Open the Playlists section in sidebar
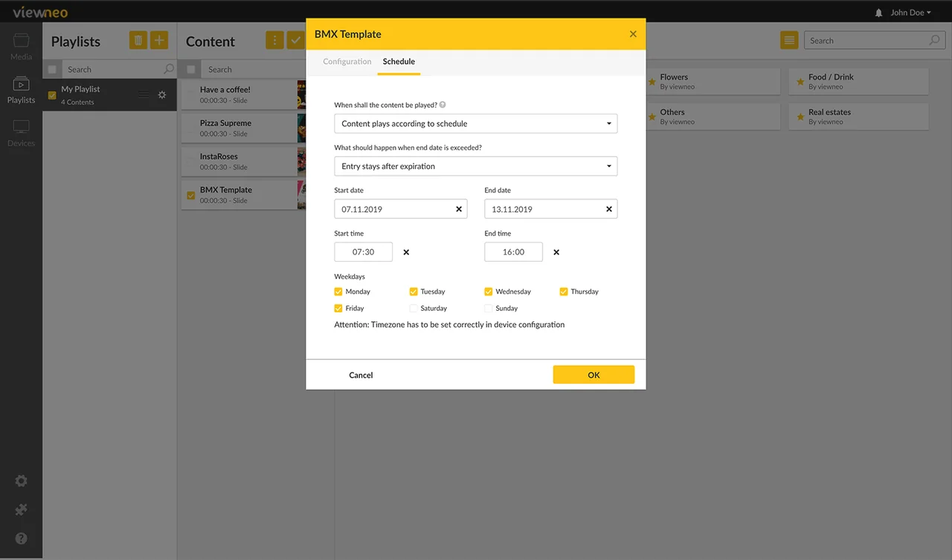This screenshot has height=560, width=952. pyautogui.click(x=21, y=90)
